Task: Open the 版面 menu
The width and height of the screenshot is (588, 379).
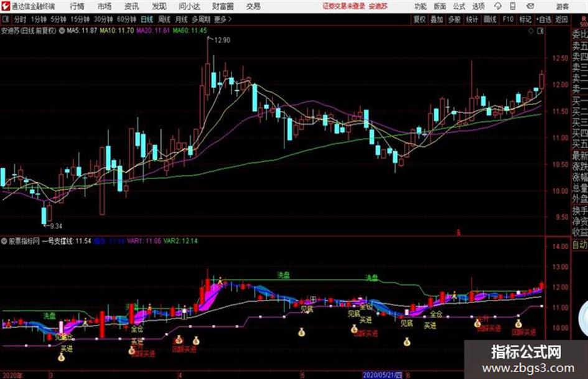Action: (x=439, y=6)
